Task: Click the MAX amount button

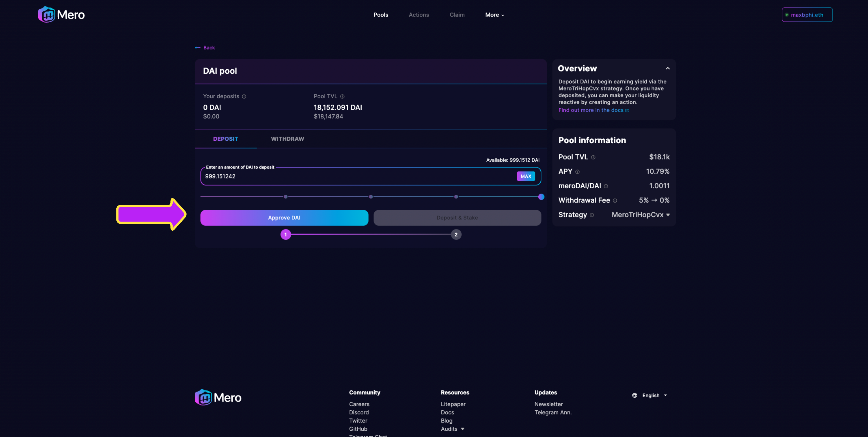Action: [526, 176]
